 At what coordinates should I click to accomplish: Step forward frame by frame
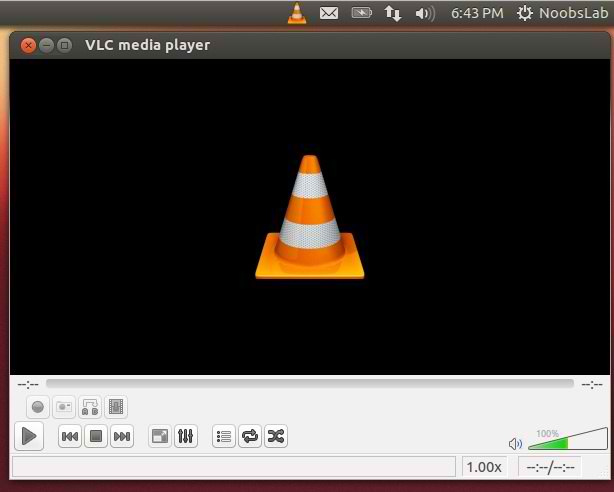click(x=116, y=407)
